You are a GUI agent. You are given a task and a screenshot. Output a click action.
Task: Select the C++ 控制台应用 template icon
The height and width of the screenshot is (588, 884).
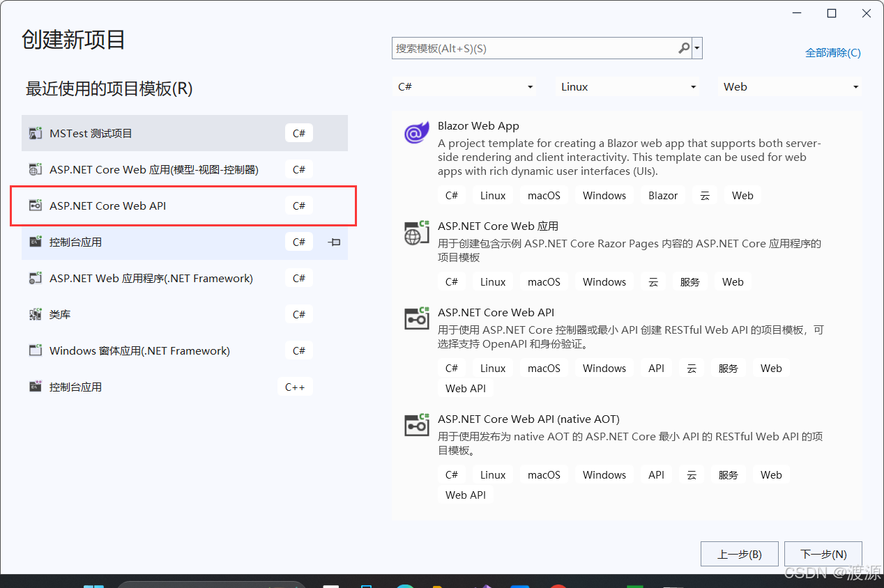pyautogui.click(x=36, y=387)
